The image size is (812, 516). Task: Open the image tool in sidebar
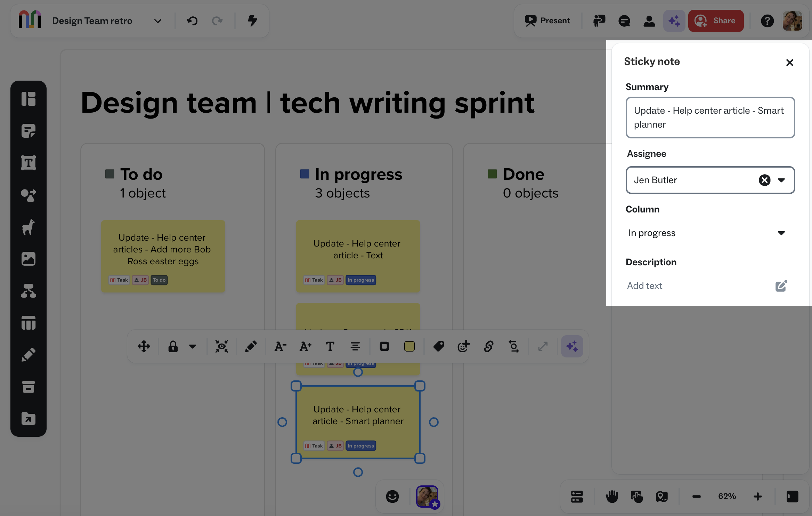tap(29, 259)
